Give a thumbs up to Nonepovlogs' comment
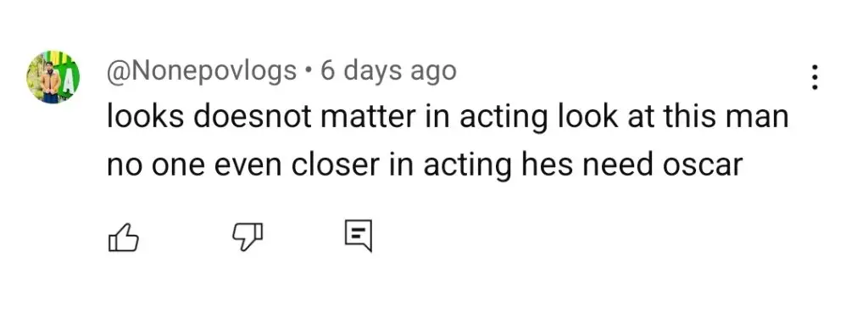The image size is (868, 312). coord(122,237)
